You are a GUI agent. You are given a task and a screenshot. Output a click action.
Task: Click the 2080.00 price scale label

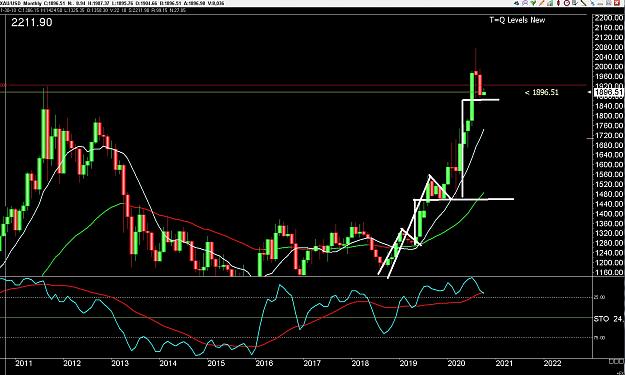click(608, 47)
